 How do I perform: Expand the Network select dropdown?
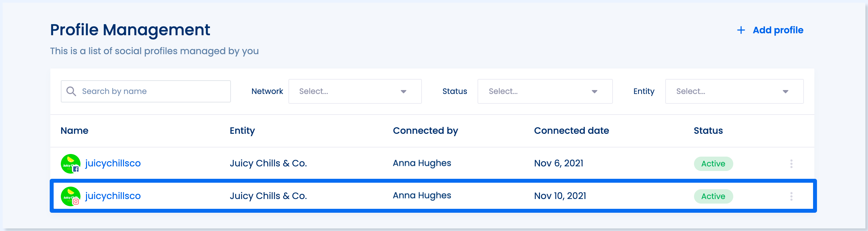355,91
